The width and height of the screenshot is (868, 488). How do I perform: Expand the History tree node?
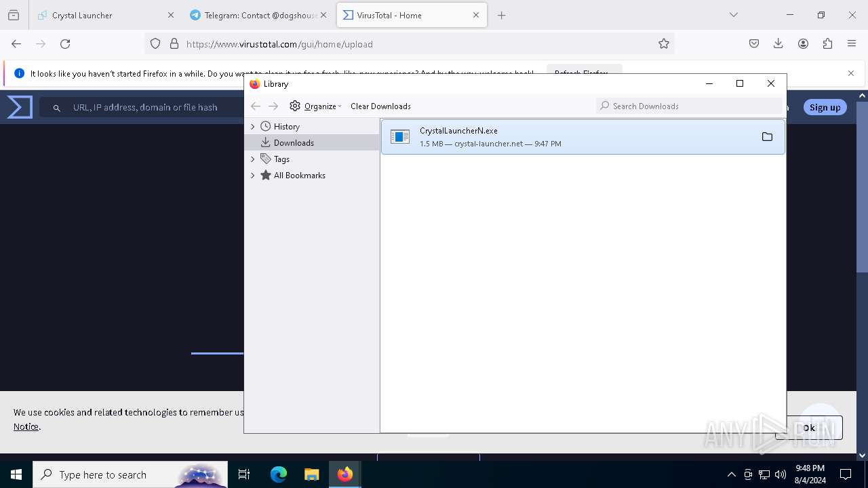[253, 127]
